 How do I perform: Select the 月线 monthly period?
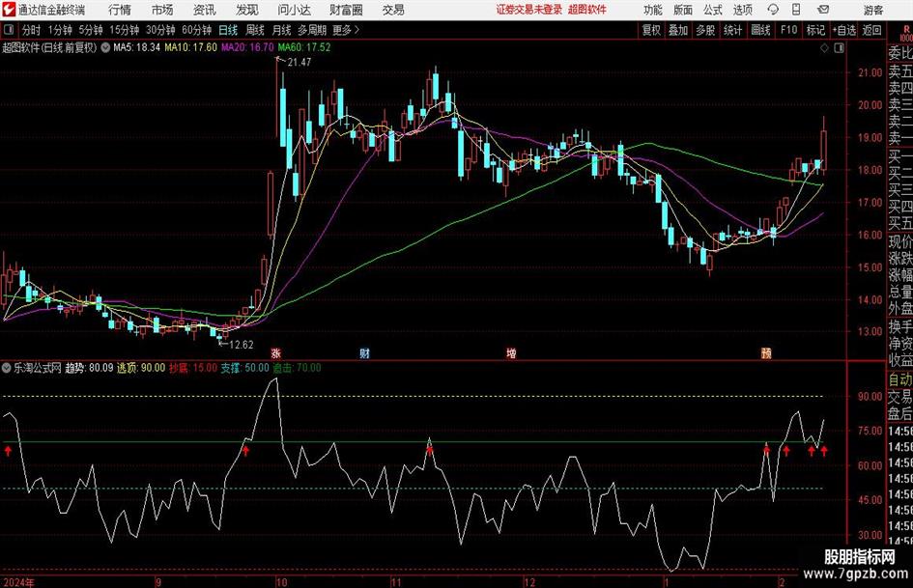tap(282, 30)
